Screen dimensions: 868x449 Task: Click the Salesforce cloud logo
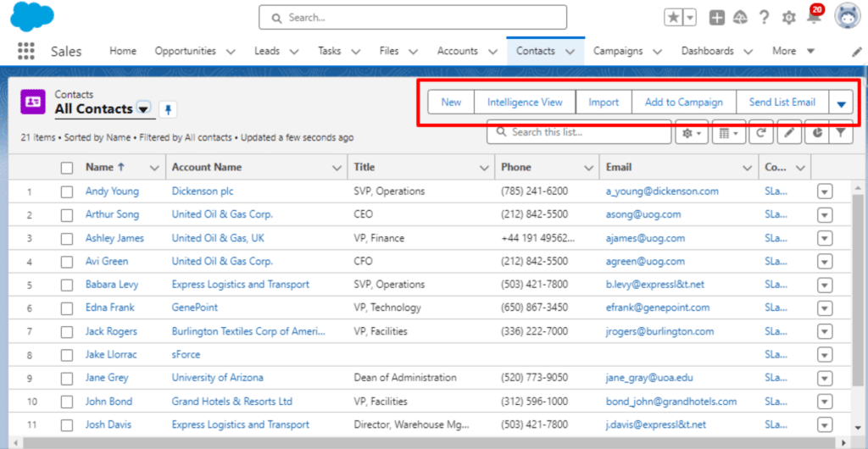click(32, 17)
